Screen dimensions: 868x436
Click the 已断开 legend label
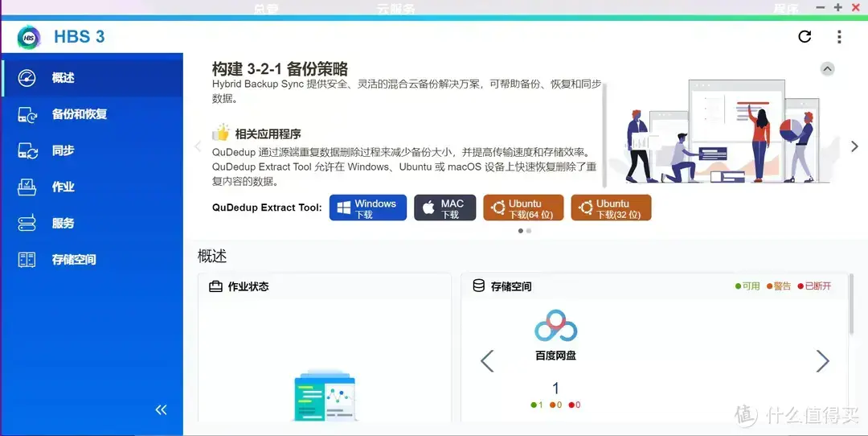pyautogui.click(x=818, y=286)
